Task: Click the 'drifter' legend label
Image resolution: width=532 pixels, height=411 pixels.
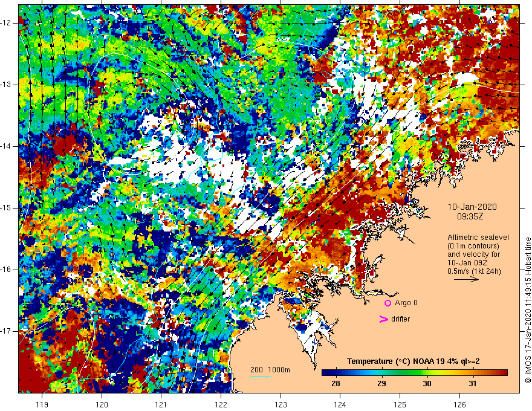Action: (x=400, y=319)
